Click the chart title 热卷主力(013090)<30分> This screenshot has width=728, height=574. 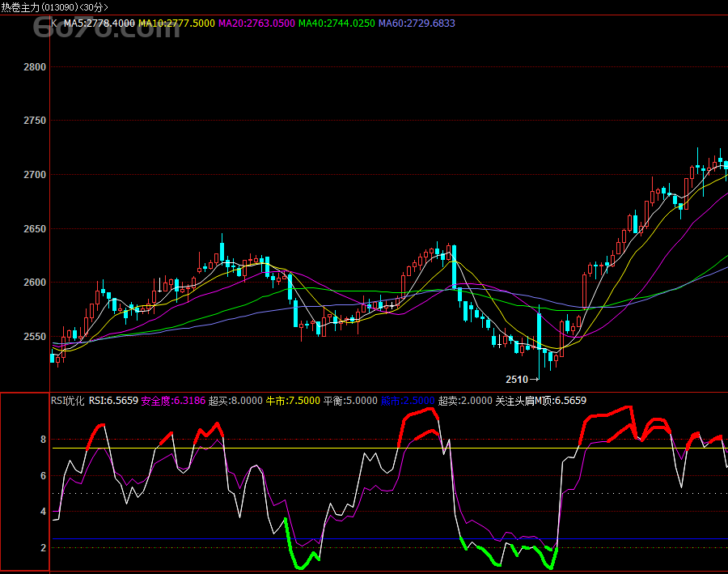click(x=54, y=7)
